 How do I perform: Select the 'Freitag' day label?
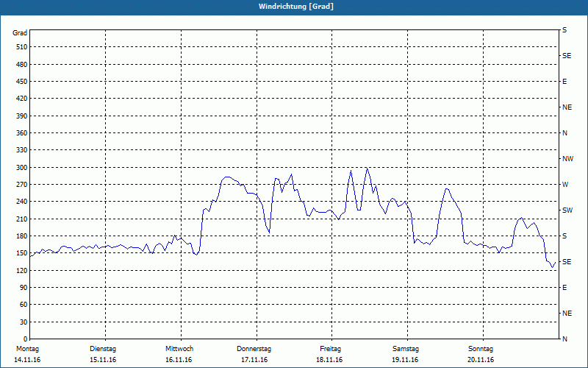[330, 349]
